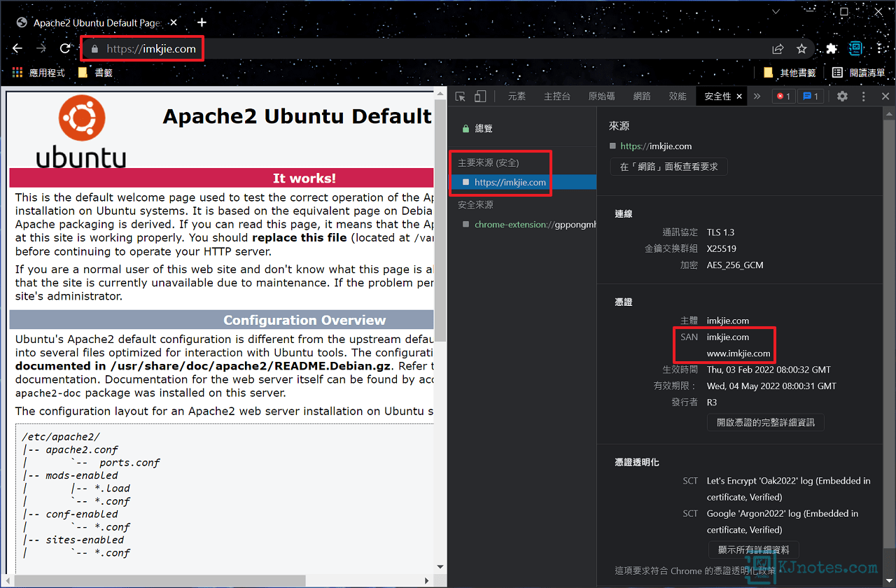The height and width of the screenshot is (588, 896).
Task: Open the 書籤 bookmarks folder
Action: 95,72
